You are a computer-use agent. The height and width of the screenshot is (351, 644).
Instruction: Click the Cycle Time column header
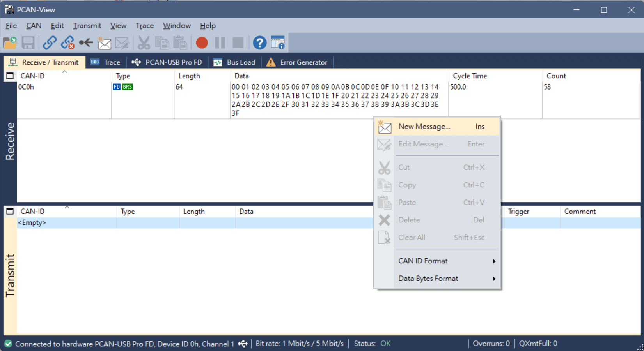[495, 76]
